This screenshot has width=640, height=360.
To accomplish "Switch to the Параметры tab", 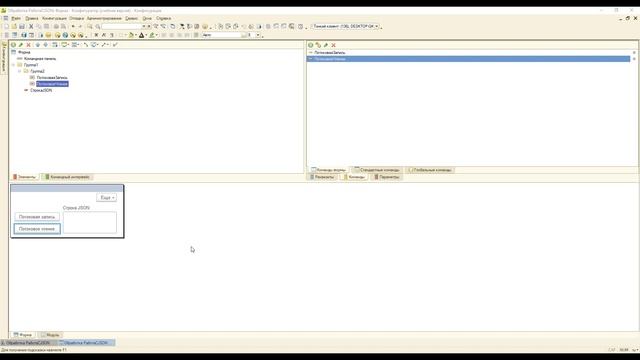I will (x=387, y=177).
